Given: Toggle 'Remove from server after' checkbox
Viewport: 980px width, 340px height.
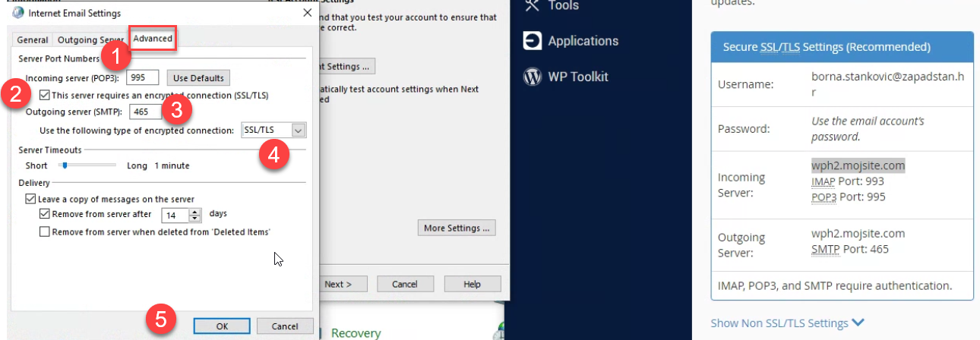Looking at the screenshot, I should [45, 215].
